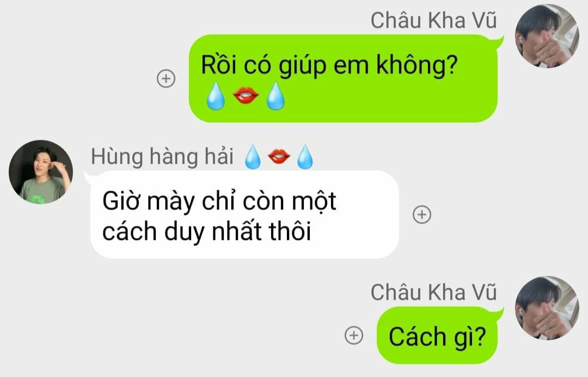Click the bottom 'Châu Kha Vũ' sender name
This screenshot has height=377, width=588.
tap(433, 292)
